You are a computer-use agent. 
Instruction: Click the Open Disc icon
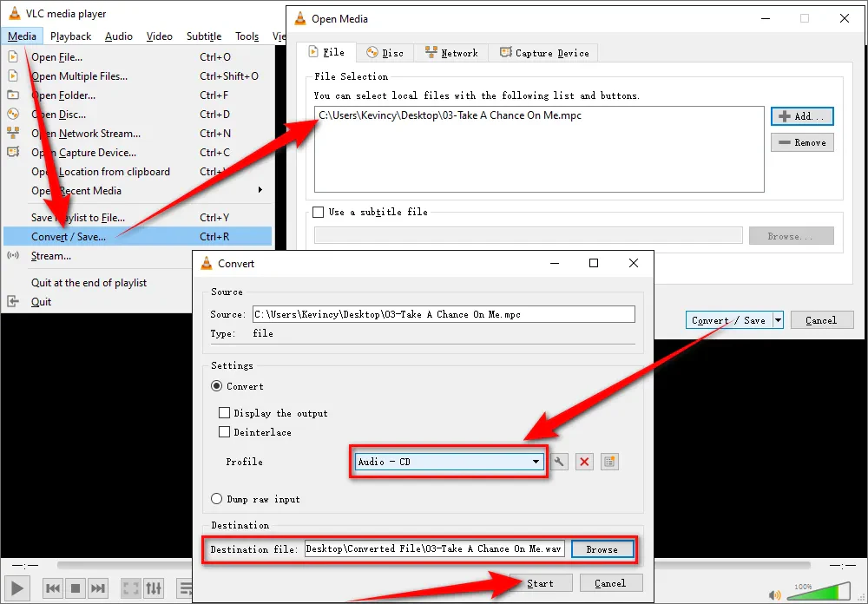(13, 114)
